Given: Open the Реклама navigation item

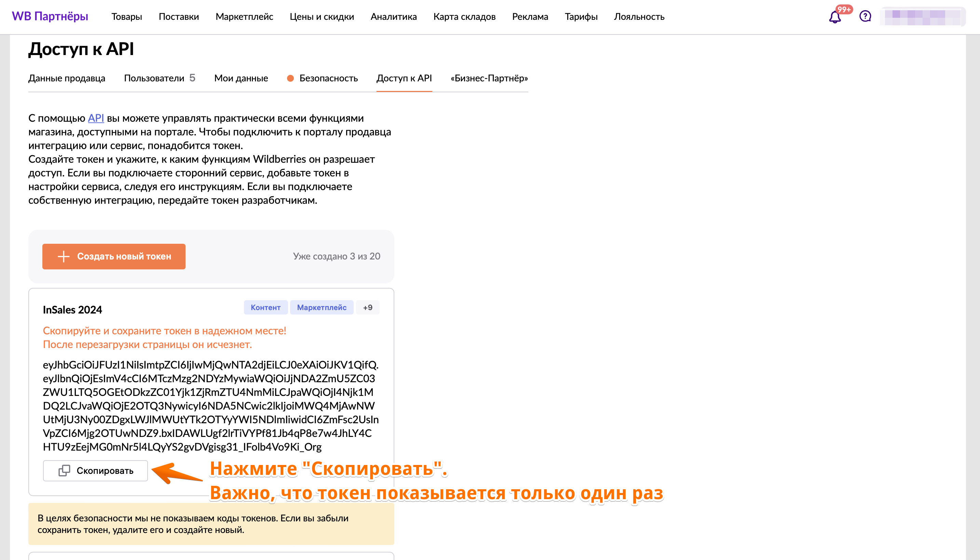Looking at the screenshot, I should point(530,16).
